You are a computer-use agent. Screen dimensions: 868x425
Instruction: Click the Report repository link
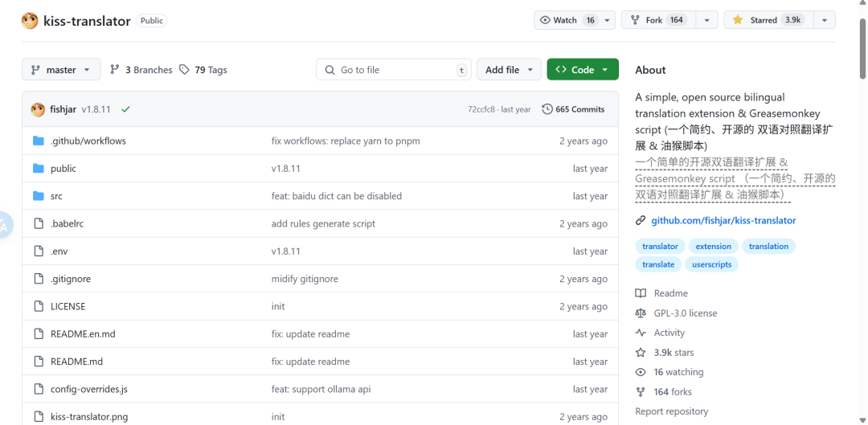coord(671,411)
